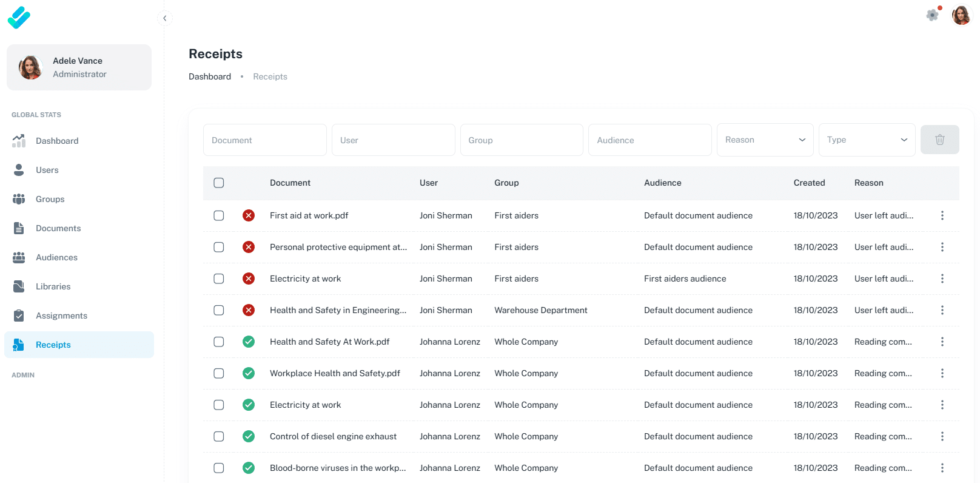Open Users in the sidebar menu

tap(79, 170)
